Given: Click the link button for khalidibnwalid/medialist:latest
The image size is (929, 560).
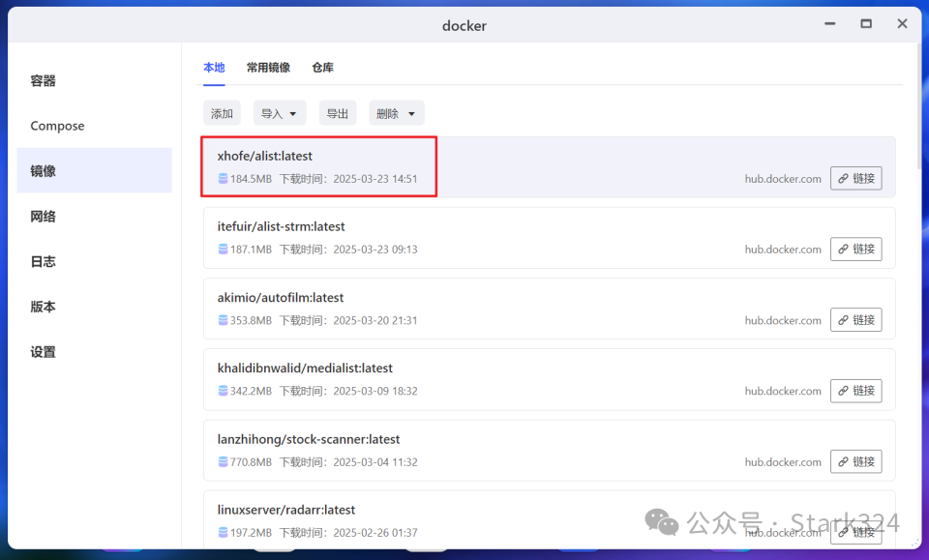Looking at the screenshot, I should pyautogui.click(x=855, y=391).
